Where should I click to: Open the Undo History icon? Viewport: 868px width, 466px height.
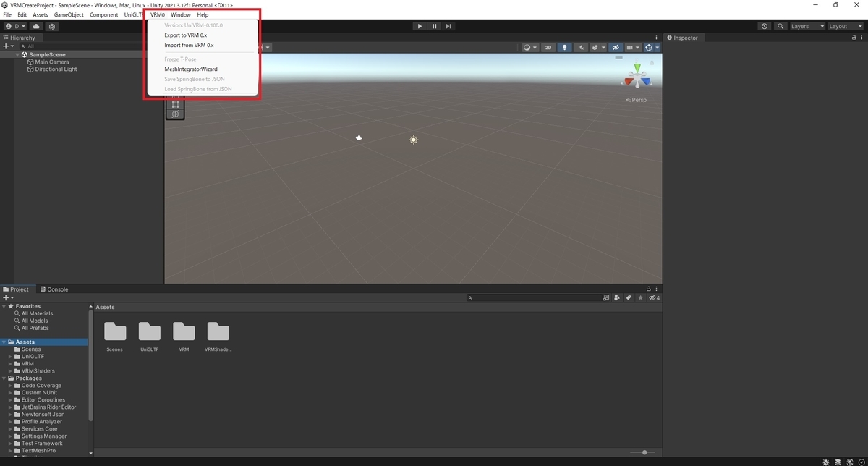click(765, 26)
